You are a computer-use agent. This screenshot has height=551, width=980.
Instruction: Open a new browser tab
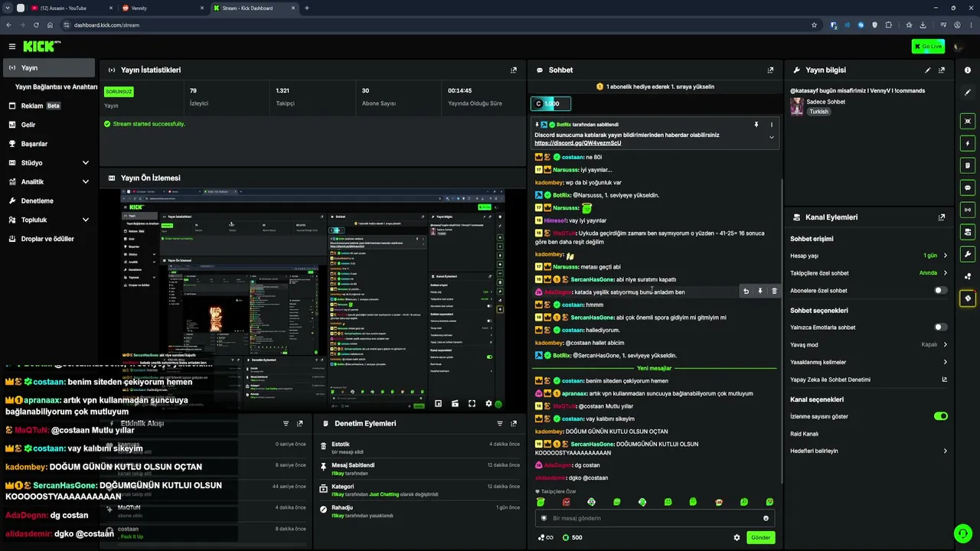click(307, 8)
